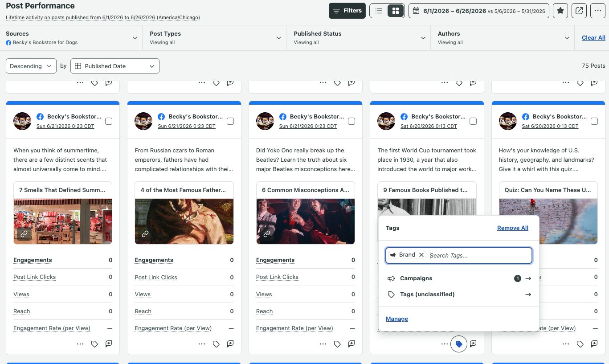Open the Published Date sort dropdown
Image resolution: width=609 pixels, height=364 pixels.
click(x=115, y=66)
